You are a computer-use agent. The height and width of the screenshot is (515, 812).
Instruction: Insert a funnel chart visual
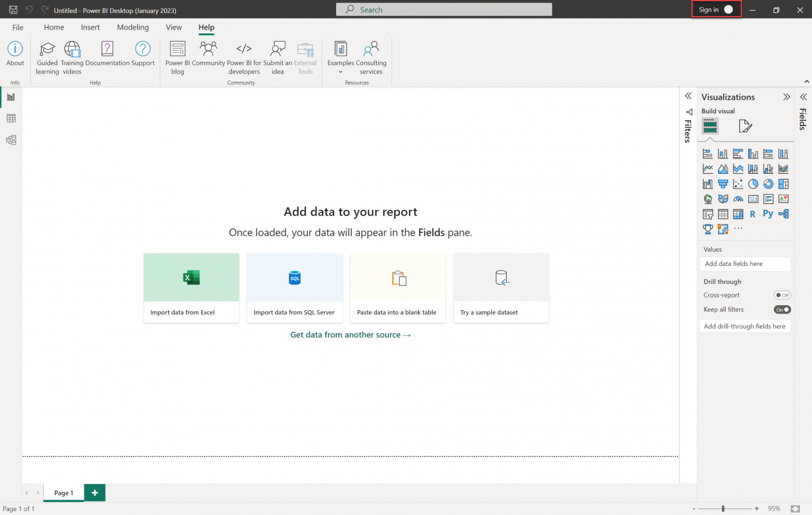point(723,184)
